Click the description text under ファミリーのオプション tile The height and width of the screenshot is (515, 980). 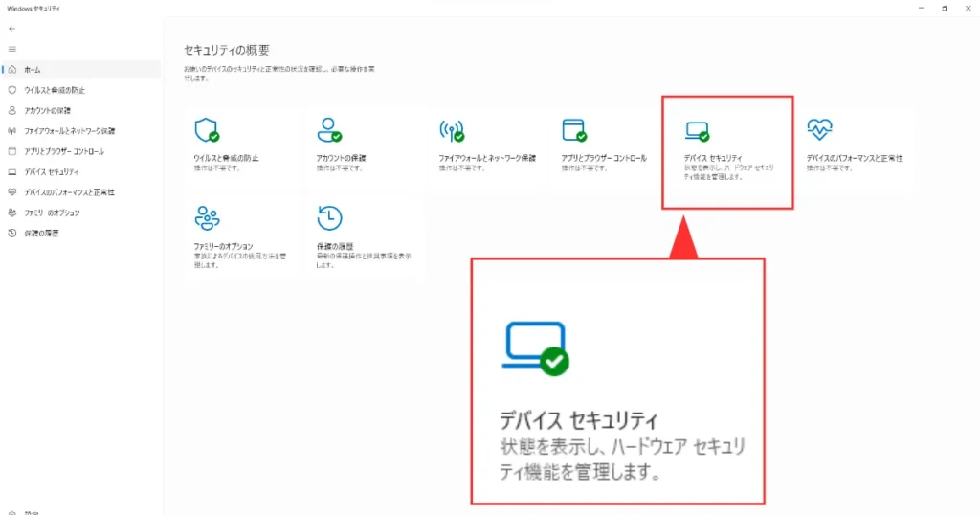pos(240,260)
